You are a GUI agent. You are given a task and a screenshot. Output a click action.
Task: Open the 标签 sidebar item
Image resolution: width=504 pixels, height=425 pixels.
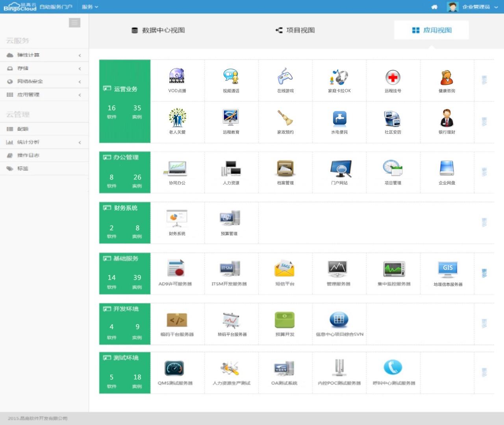[x=44, y=169]
